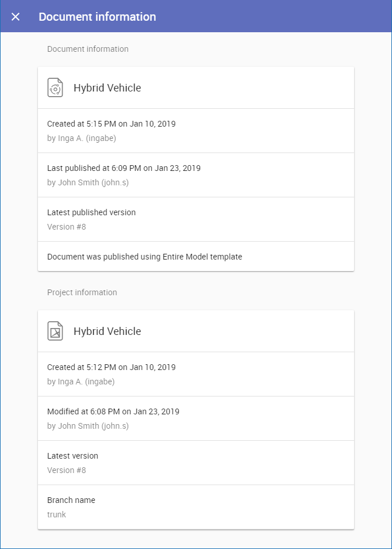Click the Created at 5:15 PM row
This screenshot has width=392, height=549.
(x=112, y=124)
